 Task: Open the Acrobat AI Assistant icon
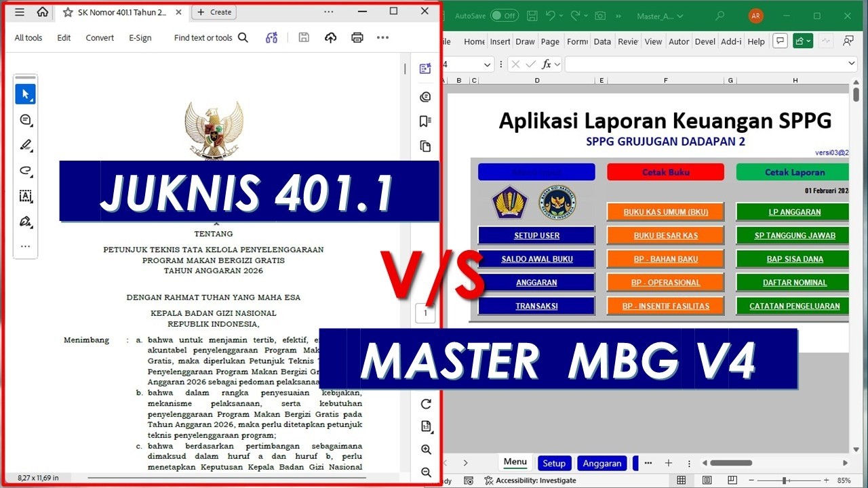(x=272, y=38)
